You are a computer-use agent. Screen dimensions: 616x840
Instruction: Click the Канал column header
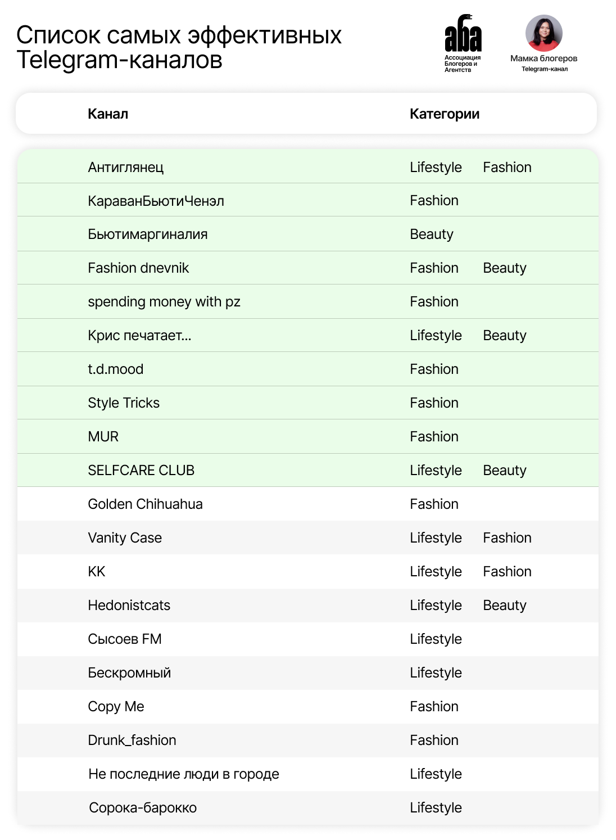pyautogui.click(x=108, y=114)
